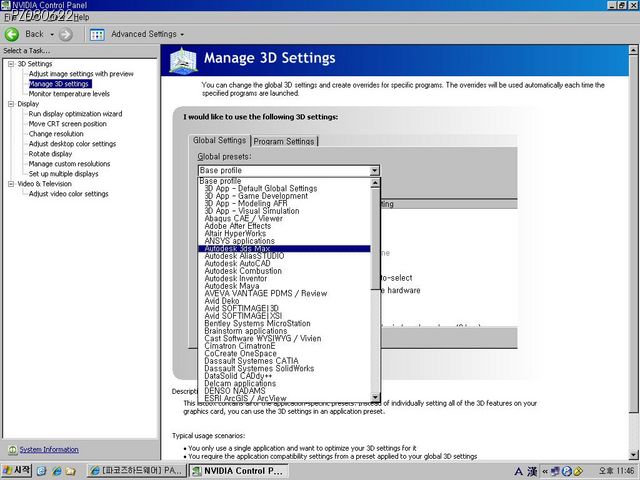
Task: Click preset list scroll up arrow
Action: (375, 183)
